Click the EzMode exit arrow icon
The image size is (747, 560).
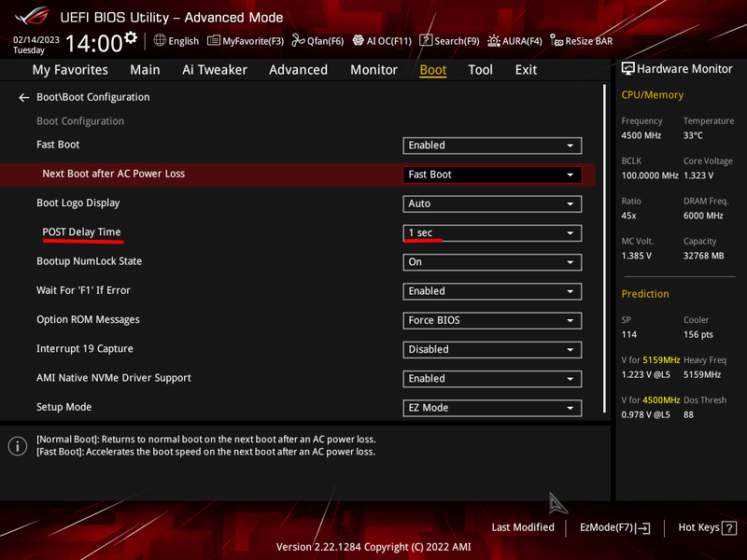(642, 527)
